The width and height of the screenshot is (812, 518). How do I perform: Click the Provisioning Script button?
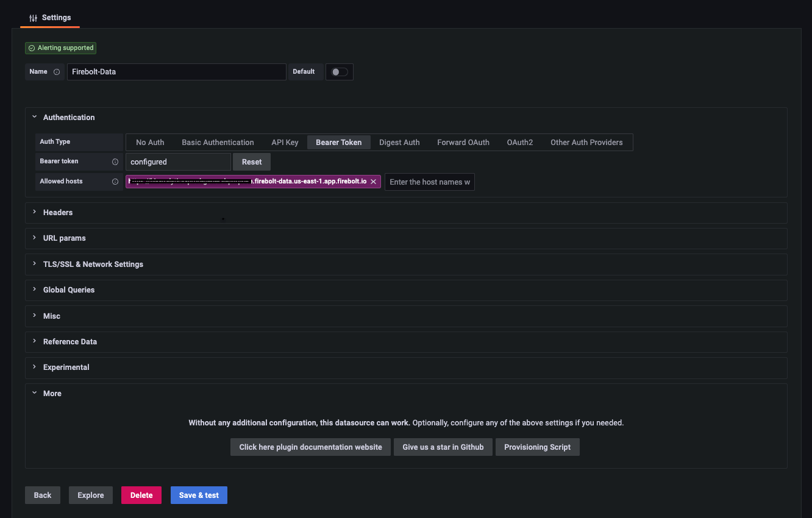point(537,447)
